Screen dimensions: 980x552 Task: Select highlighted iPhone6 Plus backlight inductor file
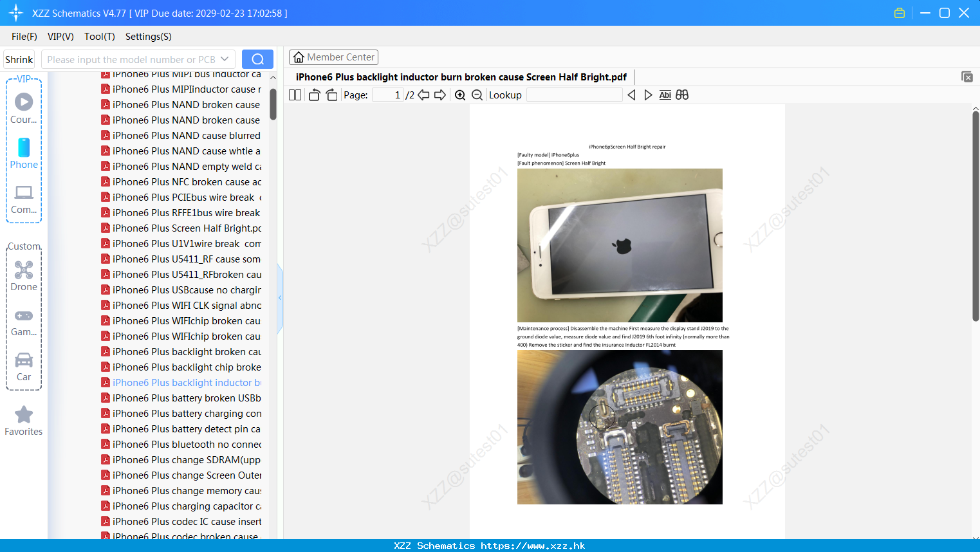pyautogui.click(x=181, y=383)
